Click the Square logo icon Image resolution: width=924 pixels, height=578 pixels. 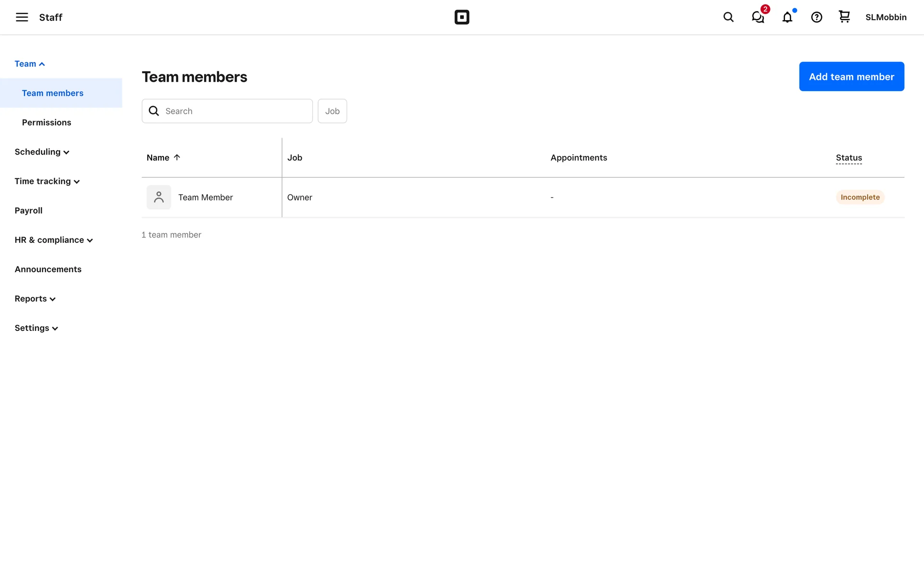tap(462, 17)
